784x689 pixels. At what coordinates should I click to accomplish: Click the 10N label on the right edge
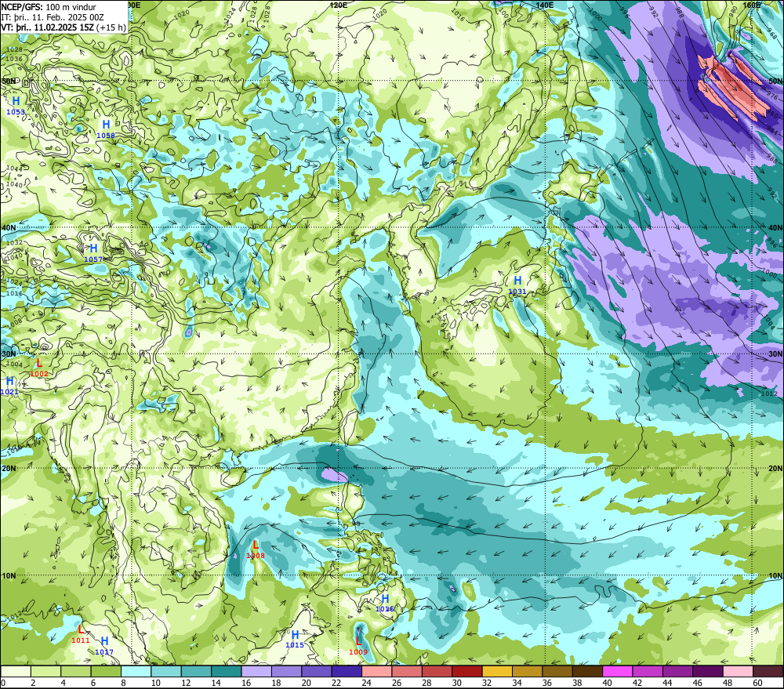point(775,576)
